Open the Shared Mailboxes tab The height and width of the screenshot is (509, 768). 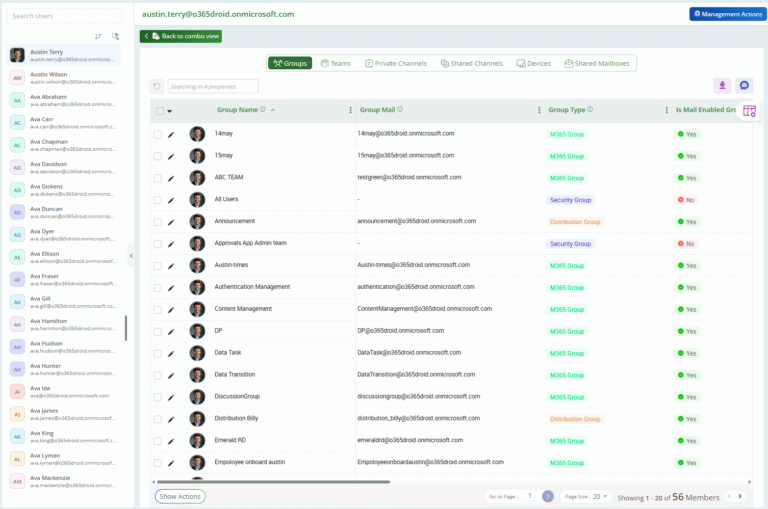tap(596, 63)
